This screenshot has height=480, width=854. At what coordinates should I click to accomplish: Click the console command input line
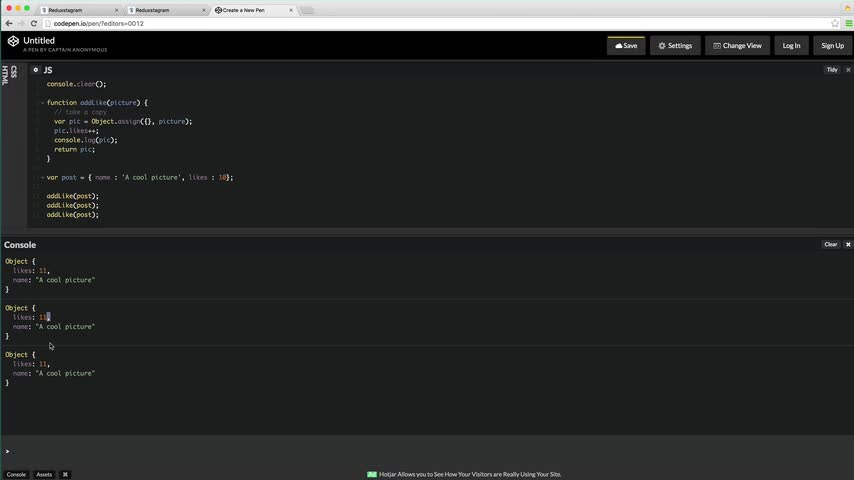pyautogui.click(x=427, y=451)
